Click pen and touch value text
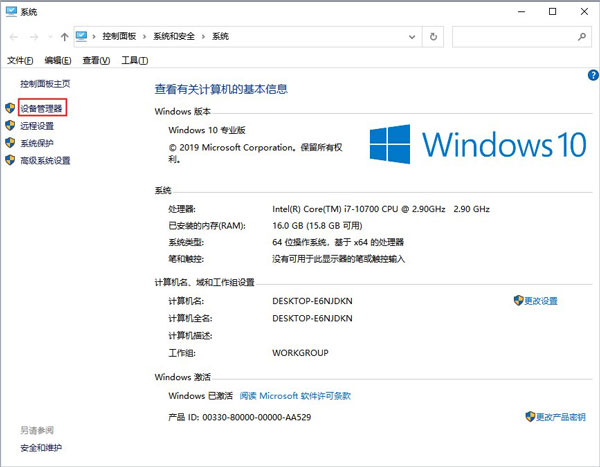This screenshot has height=467, width=600. pyautogui.click(x=338, y=259)
